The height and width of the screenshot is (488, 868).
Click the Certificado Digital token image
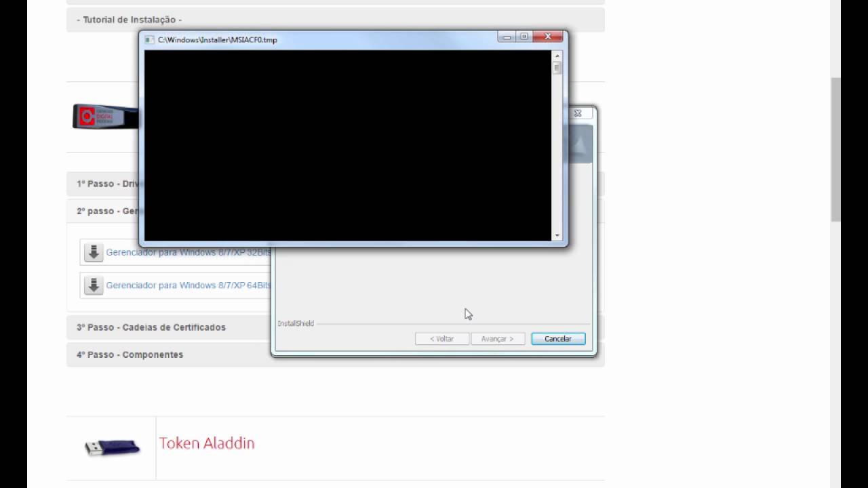pos(106,117)
